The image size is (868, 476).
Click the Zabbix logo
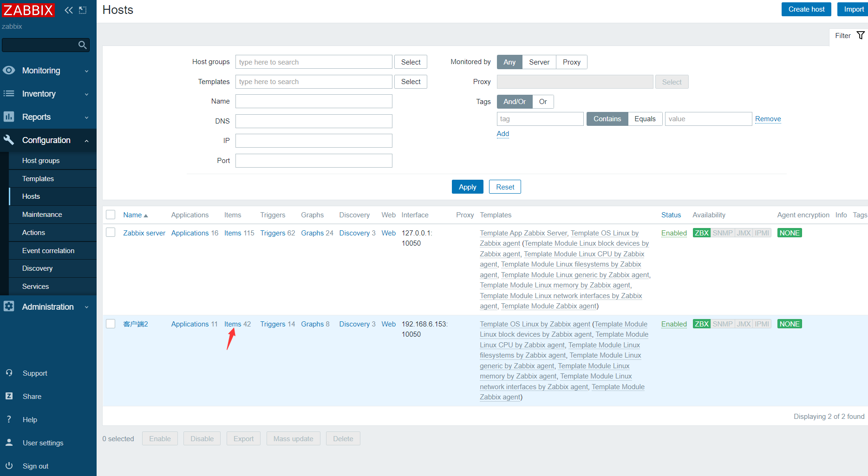point(28,10)
